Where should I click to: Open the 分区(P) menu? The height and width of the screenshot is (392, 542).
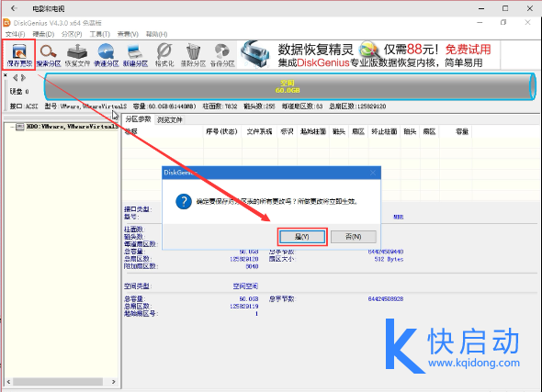(72, 34)
